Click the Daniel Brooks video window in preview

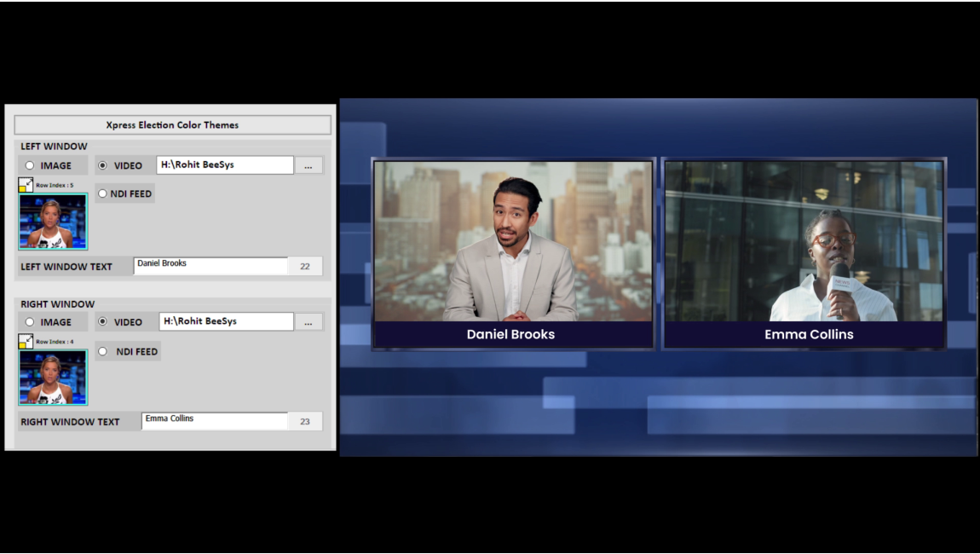click(513, 241)
